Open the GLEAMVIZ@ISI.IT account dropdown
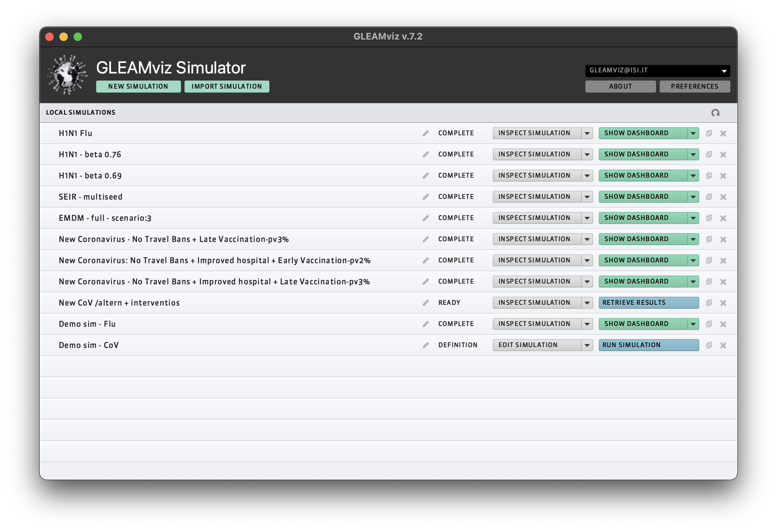 658,71
